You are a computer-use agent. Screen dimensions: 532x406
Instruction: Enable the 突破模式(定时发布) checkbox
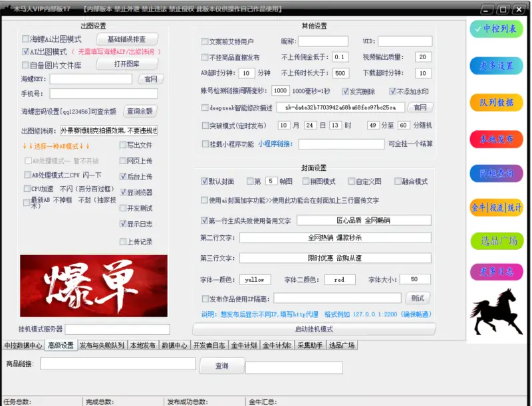pos(205,125)
